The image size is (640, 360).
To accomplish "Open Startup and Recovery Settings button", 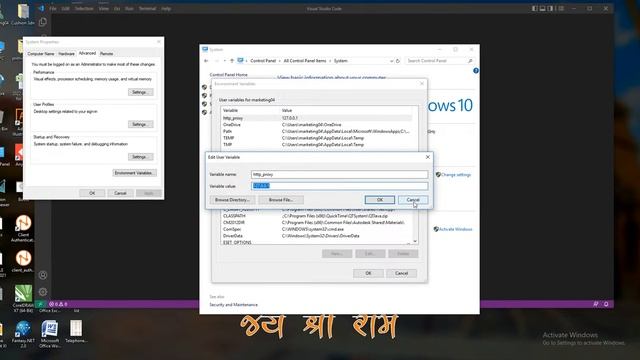I will [140, 157].
